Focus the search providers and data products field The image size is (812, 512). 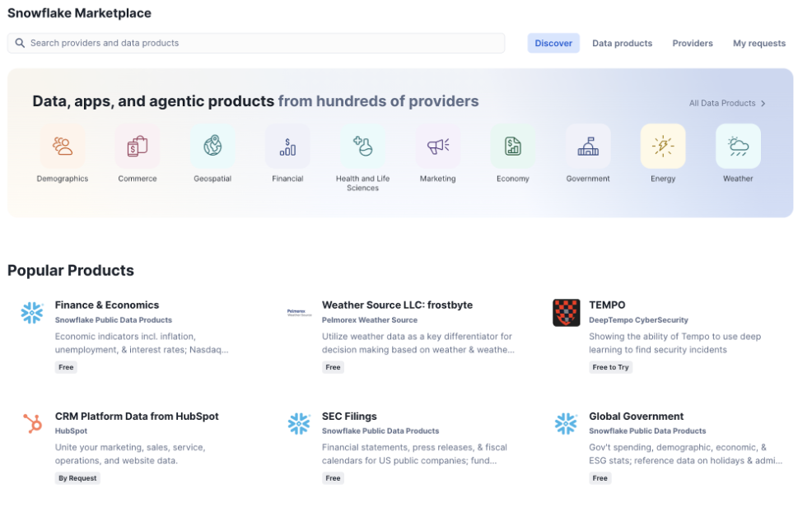point(256,43)
